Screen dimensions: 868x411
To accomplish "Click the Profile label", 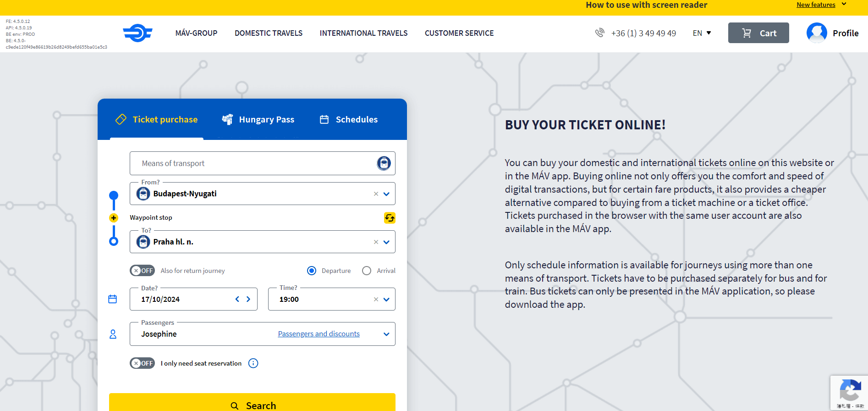I will [x=846, y=33].
